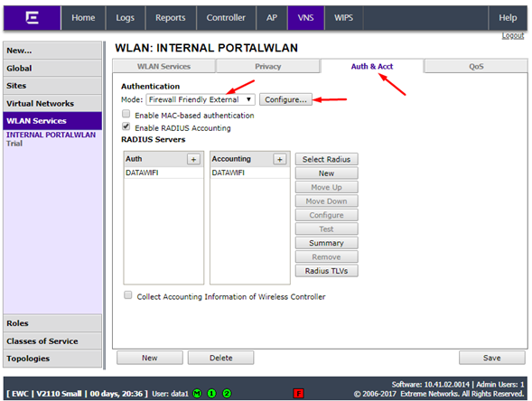Click the green M status indicator
The image size is (532, 401).
197,393
